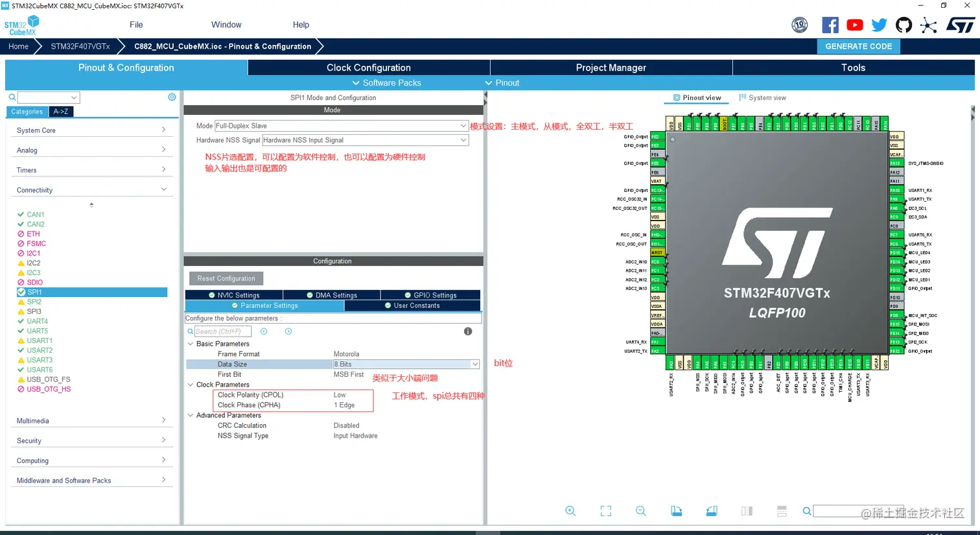Click the parameter search field
Screen dimensions: 980x535
click(224, 331)
